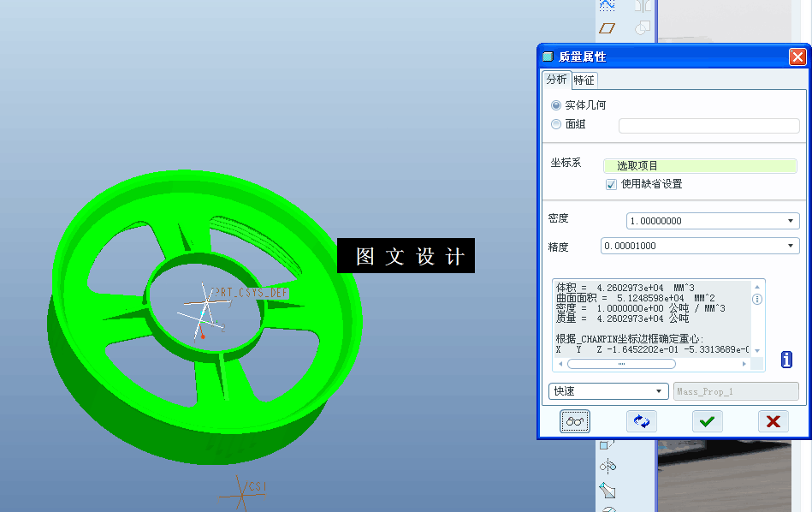Select the Draft tool parallelogram icon

[x=607, y=28]
